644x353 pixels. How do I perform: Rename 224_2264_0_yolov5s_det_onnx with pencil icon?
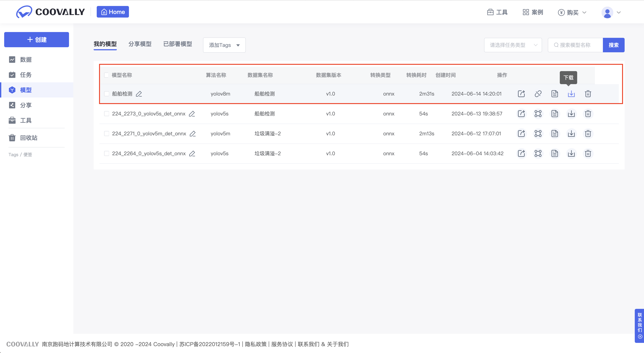click(x=192, y=153)
